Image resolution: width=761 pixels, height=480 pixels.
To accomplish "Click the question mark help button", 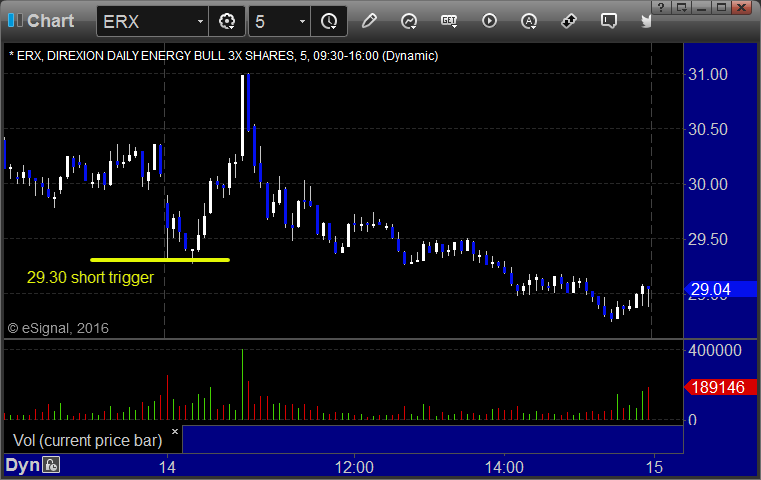I will 661,7.
